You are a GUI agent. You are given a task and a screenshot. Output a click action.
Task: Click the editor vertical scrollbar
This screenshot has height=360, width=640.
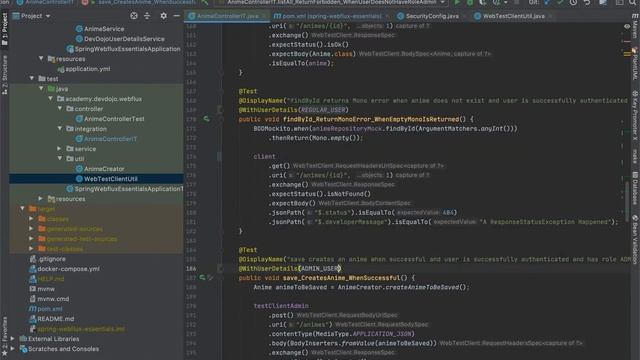pos(627,202)
